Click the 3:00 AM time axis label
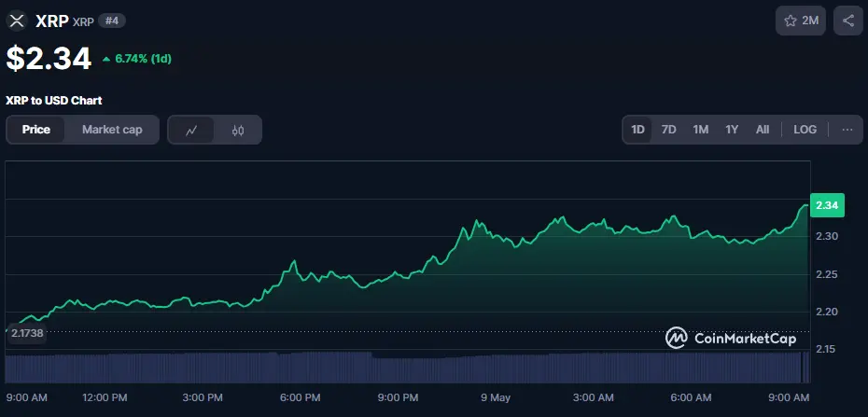 (594, 397)
